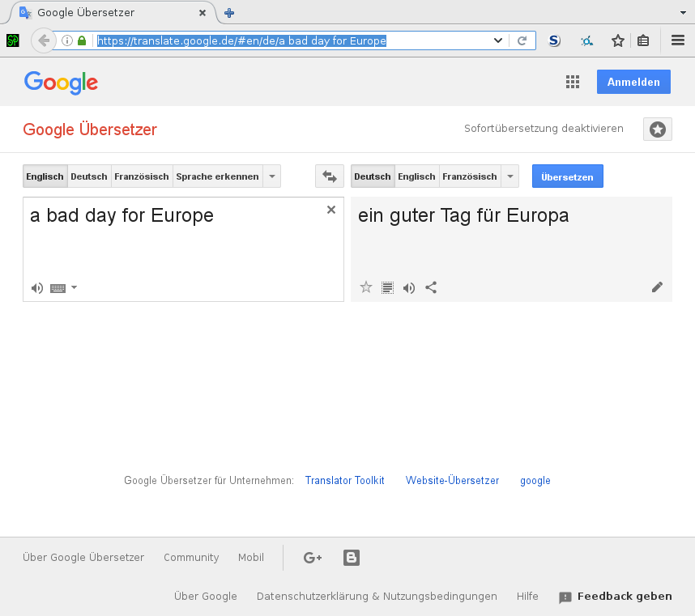Clear the source text with X
The width and height of the screenshot is (695, 616).
[x=331, y=210]
